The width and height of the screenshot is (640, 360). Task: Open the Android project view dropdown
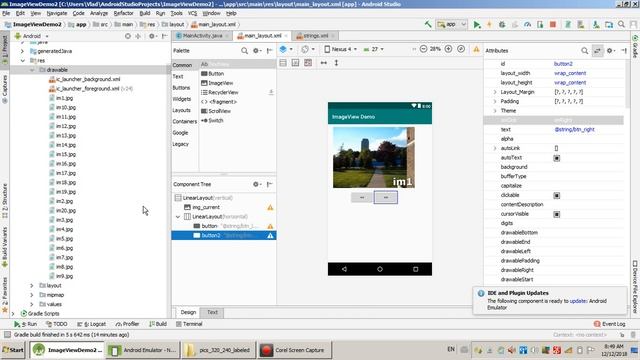click(31, 36)
